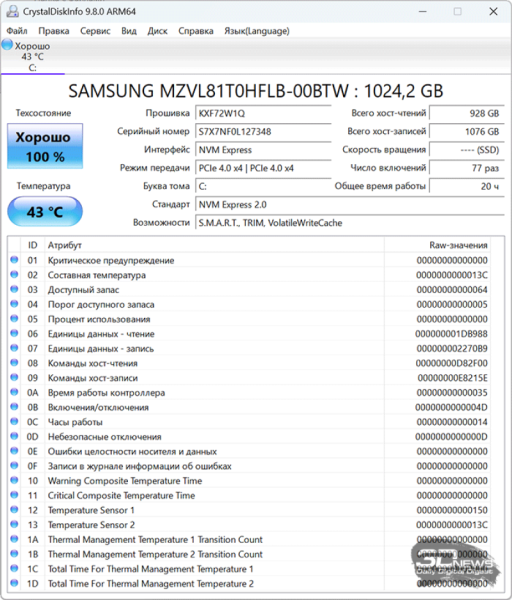The height and width of the screenshot is (600, 512).
Task: Click status orb for 04 Порог доступного запаса
Action: pos(14,304)
